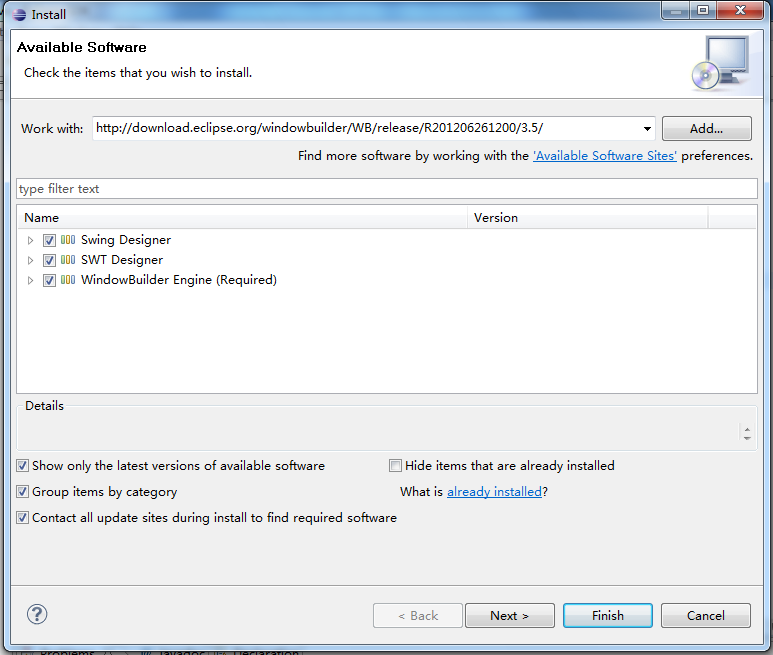Screen dimensions: 773x655
Task: Click the Cancel button
Action: (706, 616)
